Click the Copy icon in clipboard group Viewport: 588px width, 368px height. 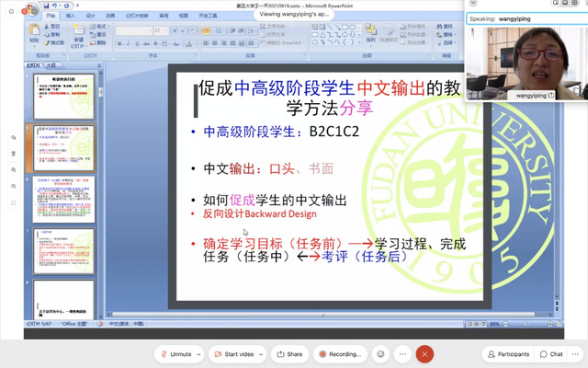(47, 35)
